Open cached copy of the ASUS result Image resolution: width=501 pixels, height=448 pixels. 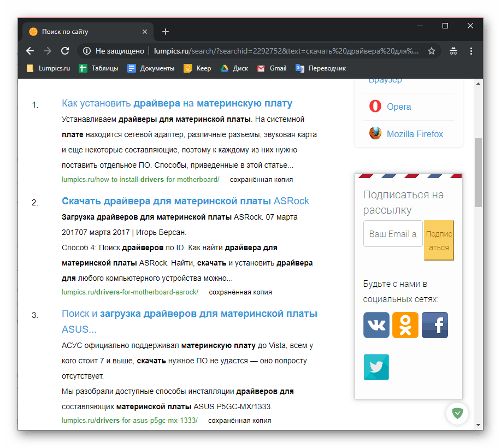click(x=240, y=421)
